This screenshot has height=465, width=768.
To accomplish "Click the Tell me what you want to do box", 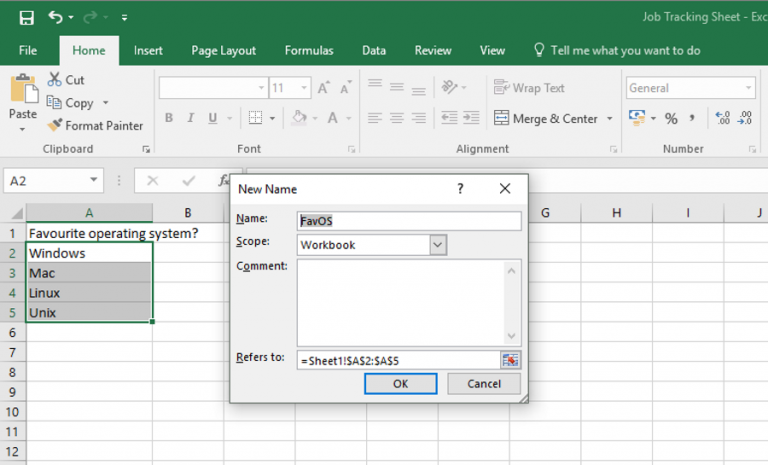I will 617,50.
